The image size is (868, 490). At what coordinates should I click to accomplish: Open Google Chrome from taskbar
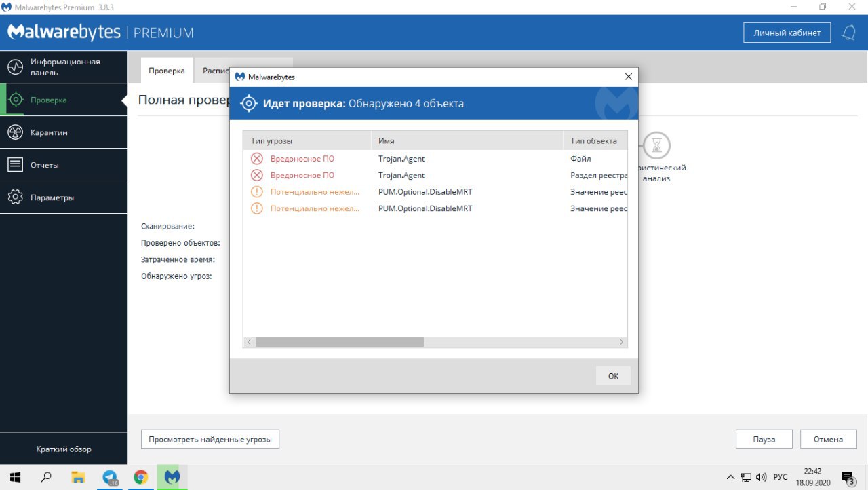141,477
